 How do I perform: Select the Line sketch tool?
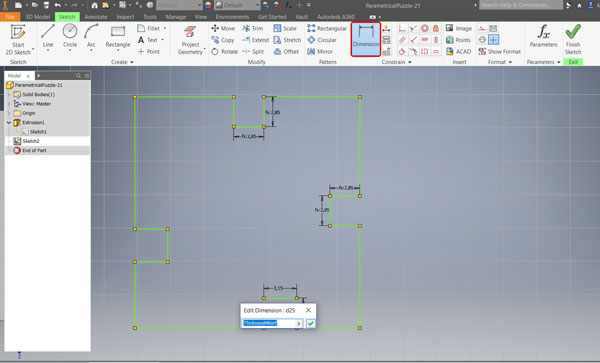48,37
